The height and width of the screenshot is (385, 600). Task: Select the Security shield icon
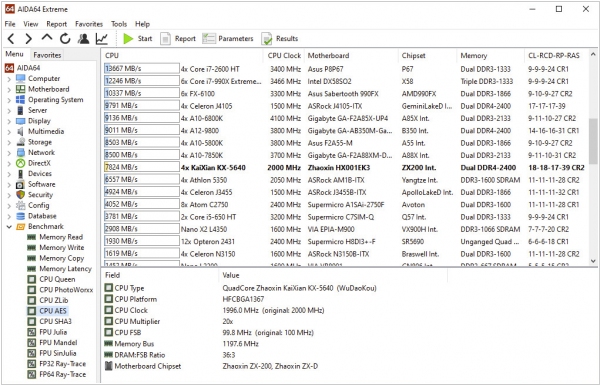(21, 195)
